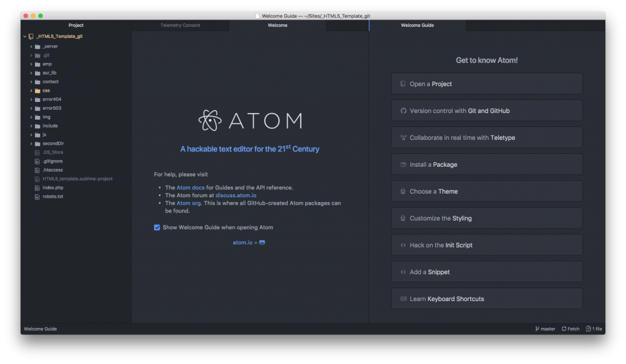Screen dimensions: 626x364
Task: Open the Install a Package card
Action: click(487, 165)
